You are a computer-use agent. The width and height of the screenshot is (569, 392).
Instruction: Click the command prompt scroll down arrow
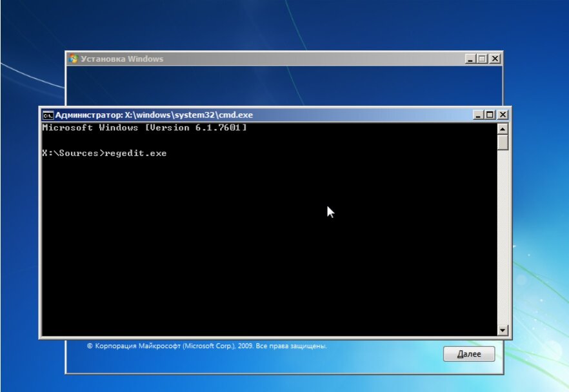503,330
